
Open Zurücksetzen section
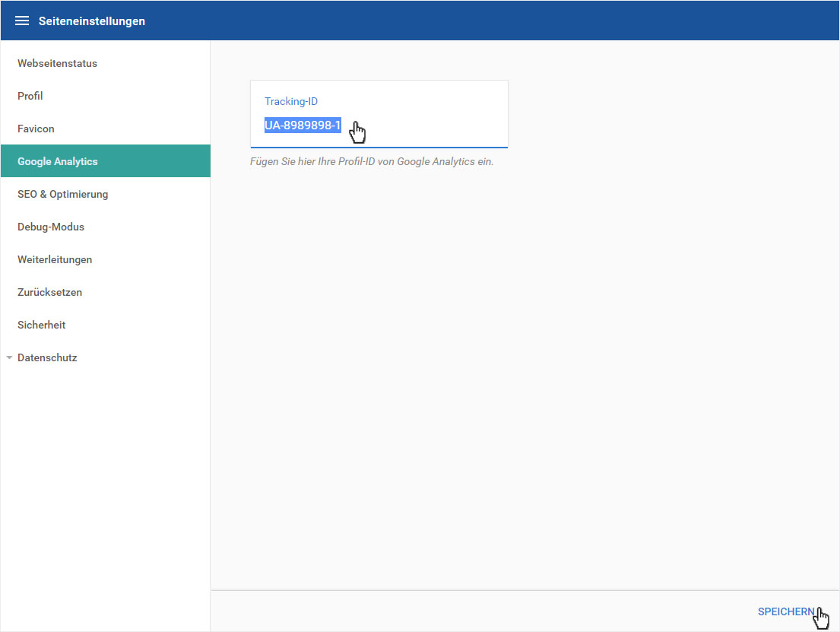(x=106, y=292)
